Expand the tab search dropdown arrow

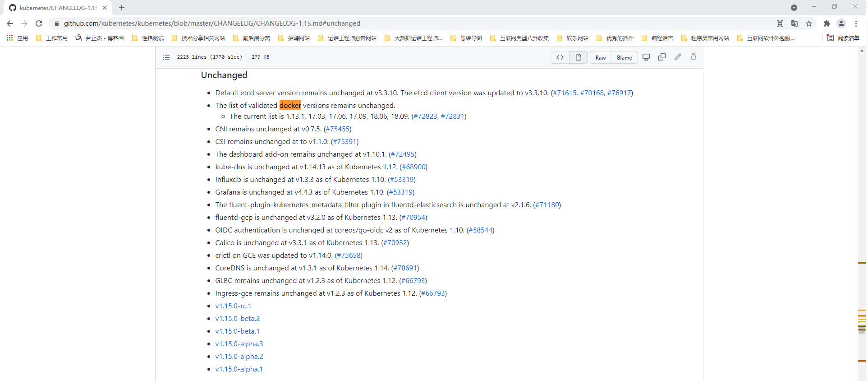point(794,8)
